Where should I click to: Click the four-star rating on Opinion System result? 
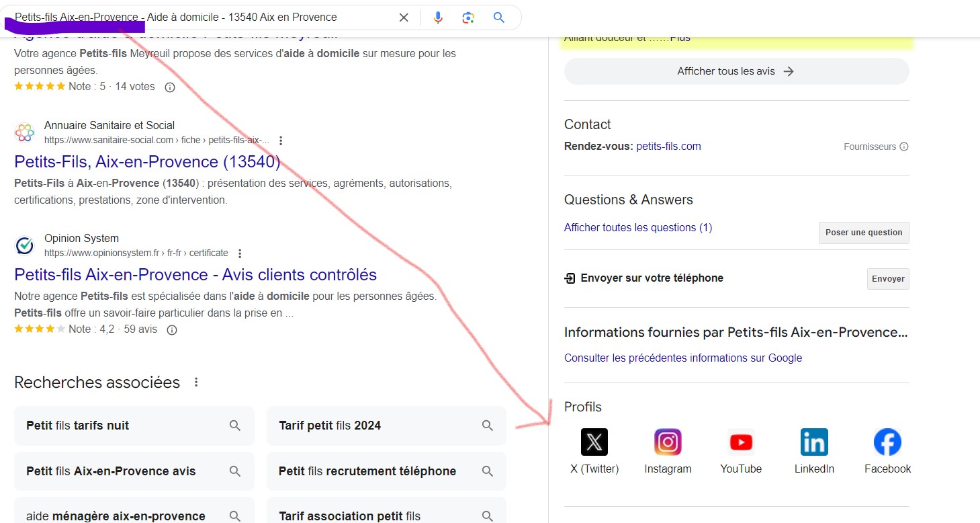[x=40, y=329]
